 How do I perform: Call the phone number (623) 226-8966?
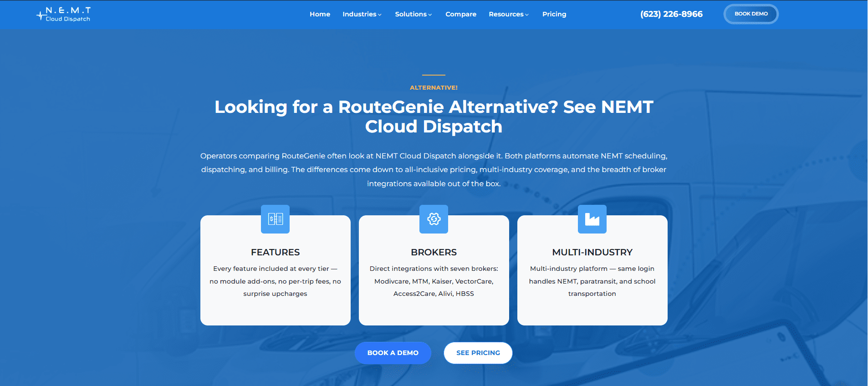(x=671, y=14)
